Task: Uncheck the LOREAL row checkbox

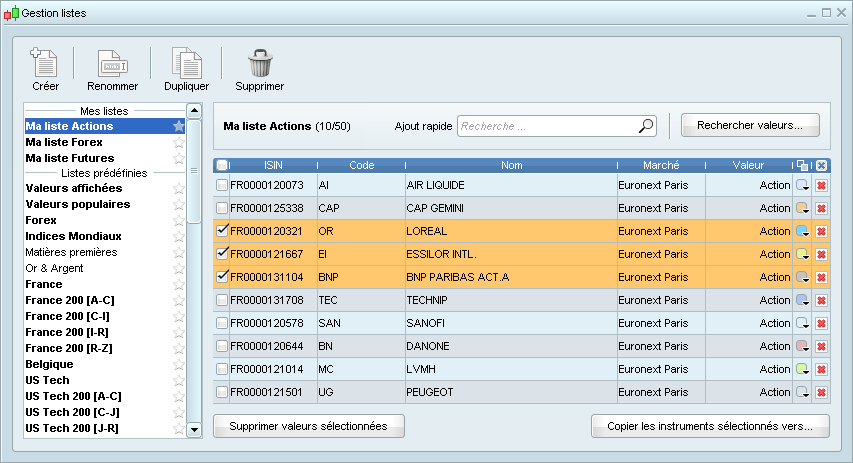Action: click(222, 231)
